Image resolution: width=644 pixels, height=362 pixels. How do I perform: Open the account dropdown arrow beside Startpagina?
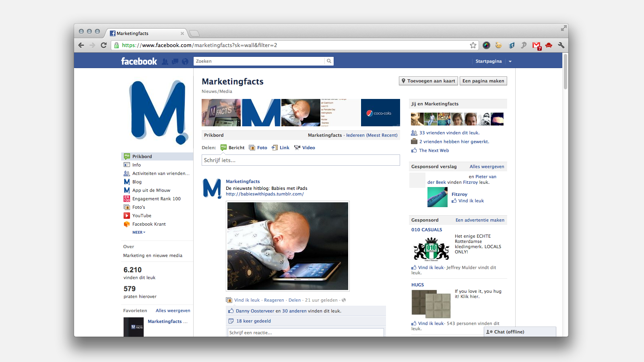tap(510, 62)
